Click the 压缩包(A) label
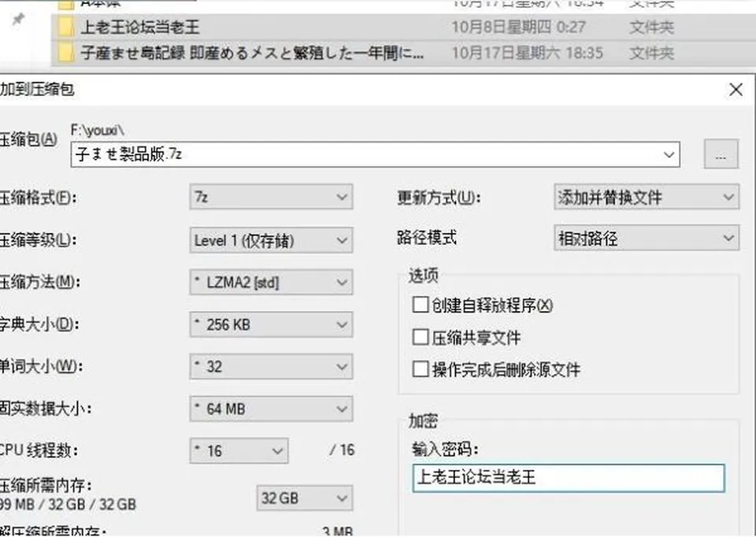The width and height of the screenshot is (756, 537). [28, 139]
